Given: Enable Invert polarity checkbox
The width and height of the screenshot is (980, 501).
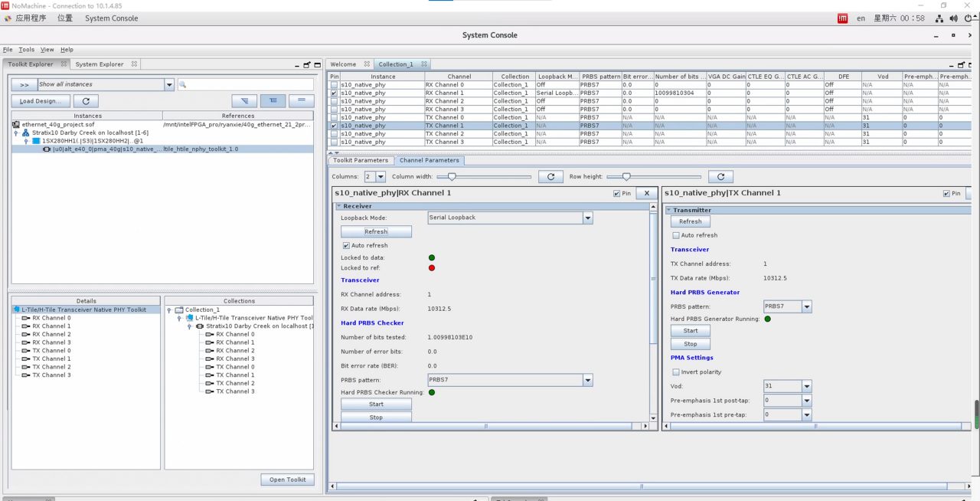Looking at the screenshot, I should (x=676, y=372).
